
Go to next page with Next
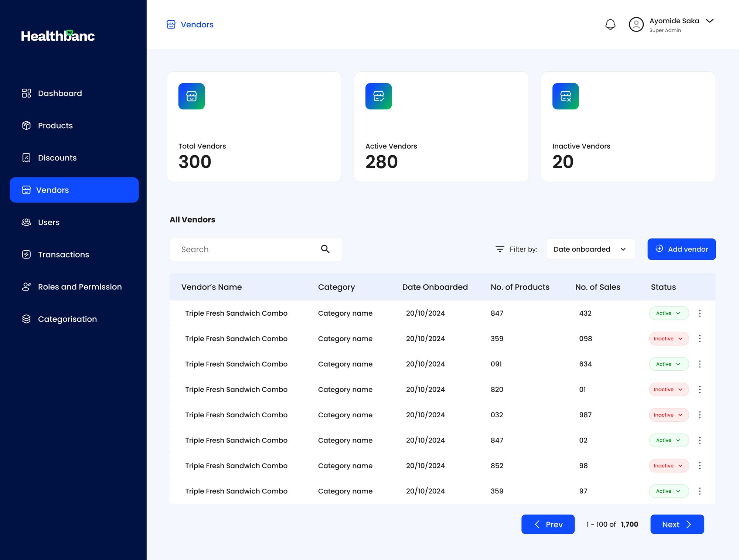point(677,524)
